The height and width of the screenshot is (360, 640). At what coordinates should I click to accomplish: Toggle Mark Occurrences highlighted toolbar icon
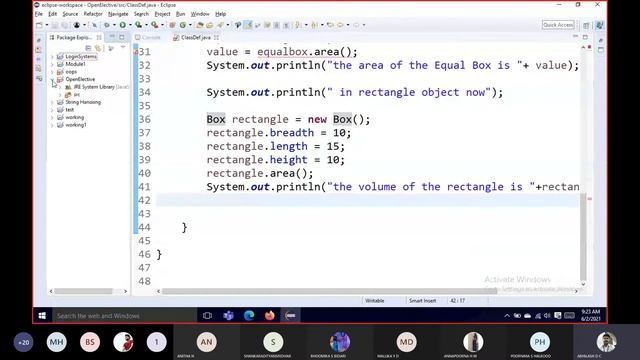[248, 25]
